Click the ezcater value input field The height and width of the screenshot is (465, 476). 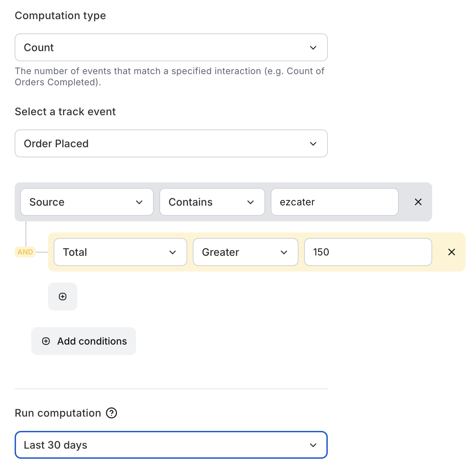(x=335, y=202)
